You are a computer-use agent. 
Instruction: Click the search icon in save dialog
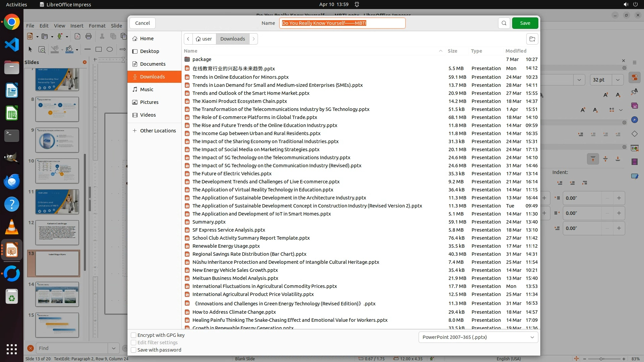504,23
